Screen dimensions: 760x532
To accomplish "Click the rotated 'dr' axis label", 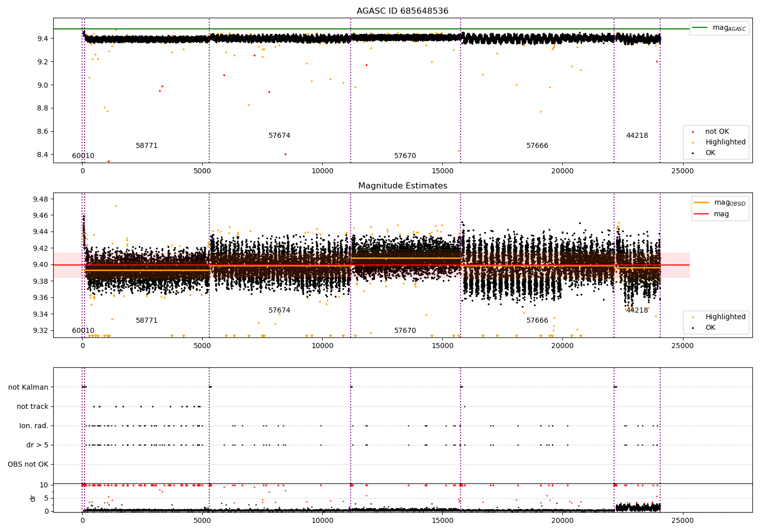I will (x=33, y=498).
